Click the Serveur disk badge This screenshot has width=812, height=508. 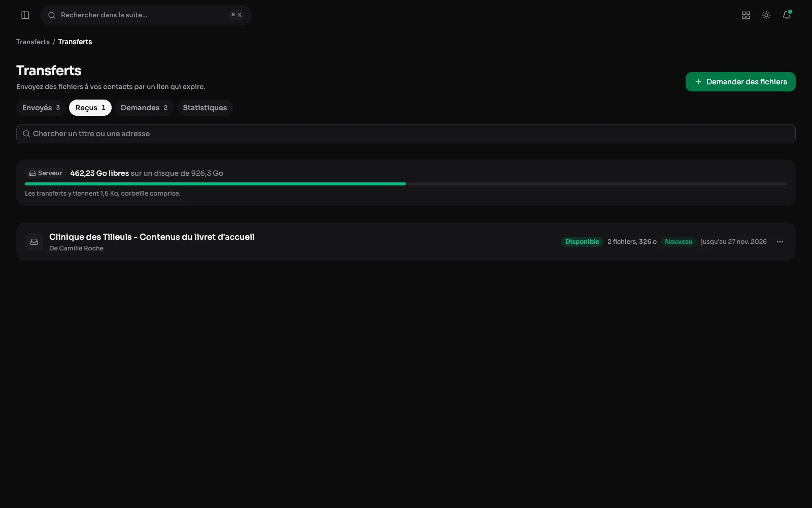[46, 173]
